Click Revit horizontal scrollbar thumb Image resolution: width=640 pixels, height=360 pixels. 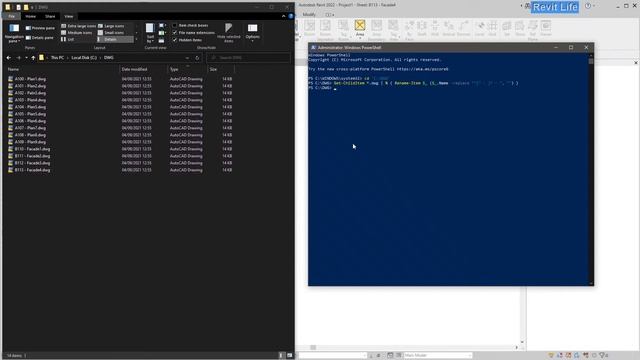pyautogui.click(x=313, y=347)
